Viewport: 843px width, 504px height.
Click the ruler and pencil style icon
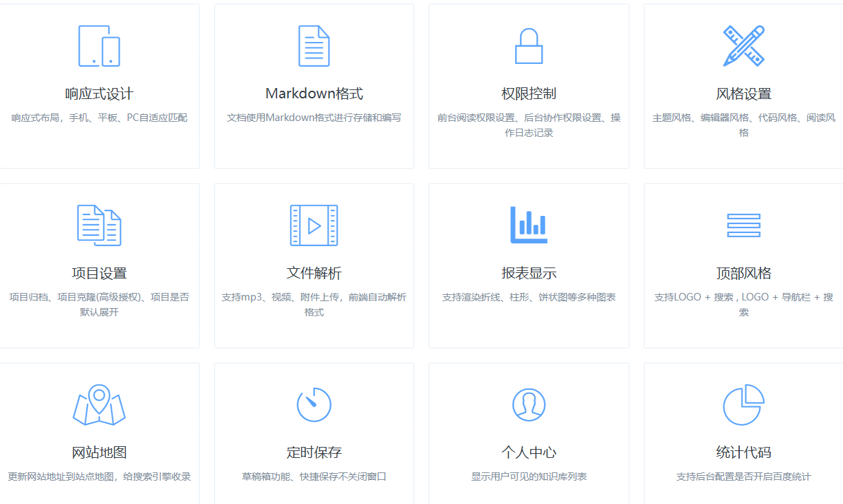743,46
